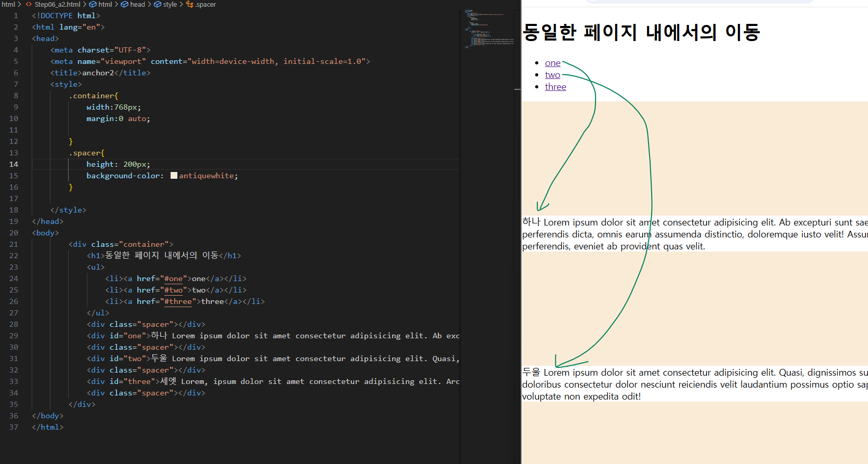
Task: Click the 'three' anchor link in browser preview
Action: click(x=555, y=87)
